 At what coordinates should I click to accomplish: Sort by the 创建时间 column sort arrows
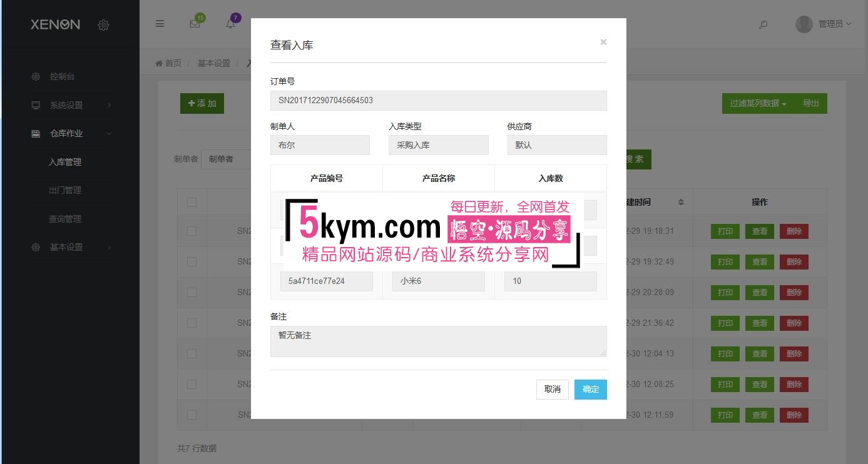[x=681, y=202]
